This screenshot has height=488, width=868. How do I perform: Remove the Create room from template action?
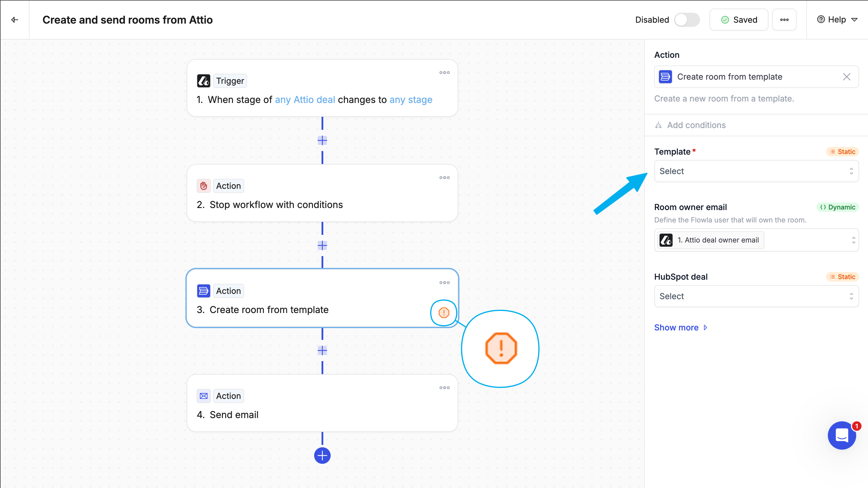tap(846, 77)
